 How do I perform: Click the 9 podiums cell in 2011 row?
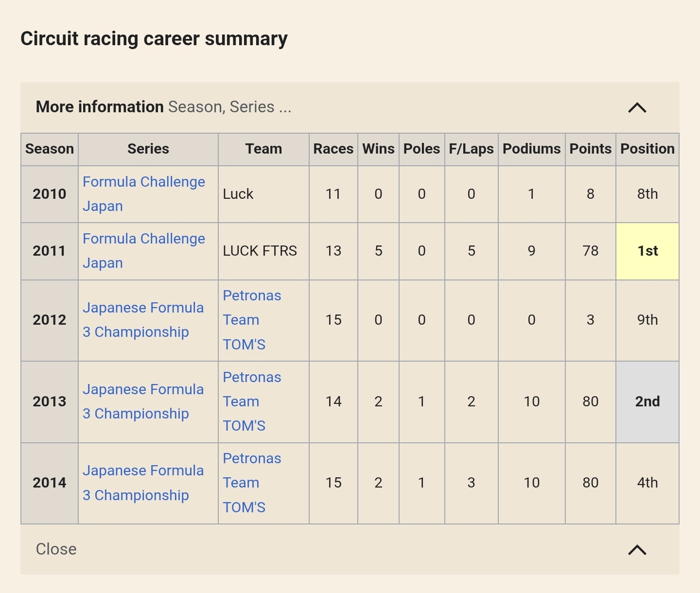[532, 251]
